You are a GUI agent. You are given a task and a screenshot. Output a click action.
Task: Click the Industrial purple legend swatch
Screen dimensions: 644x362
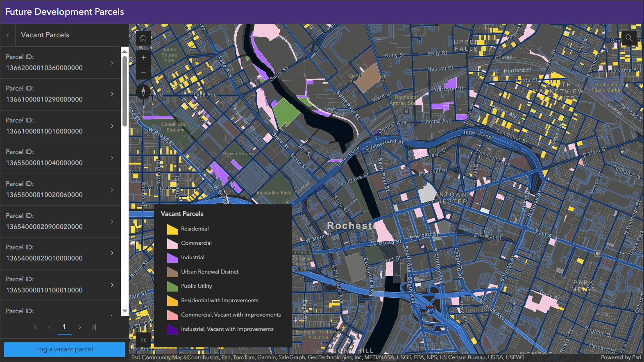172,258
